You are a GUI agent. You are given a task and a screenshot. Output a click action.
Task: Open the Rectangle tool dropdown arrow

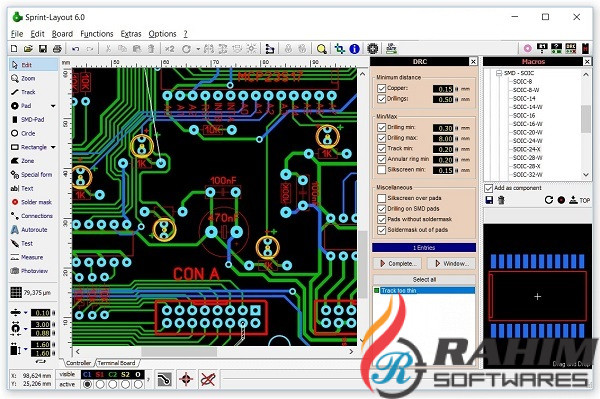coord(53,147)
